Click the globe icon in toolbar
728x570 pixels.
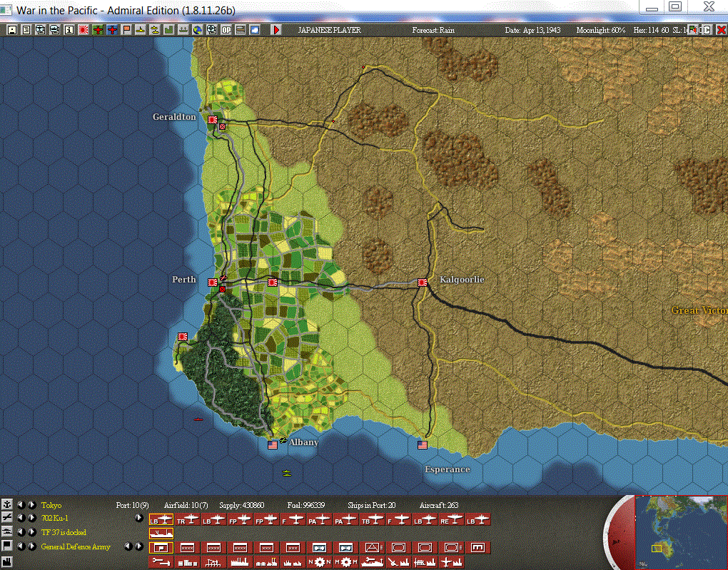[198, 30]
